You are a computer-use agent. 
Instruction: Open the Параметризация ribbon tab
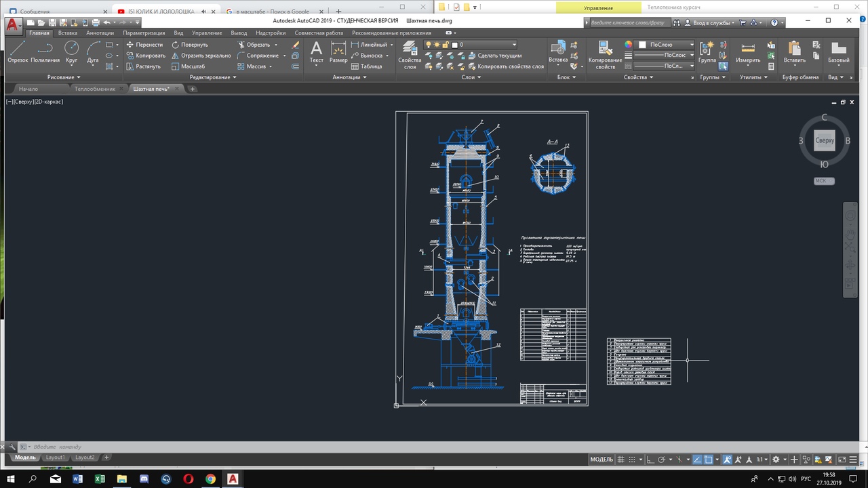click(x=144, y=33)
